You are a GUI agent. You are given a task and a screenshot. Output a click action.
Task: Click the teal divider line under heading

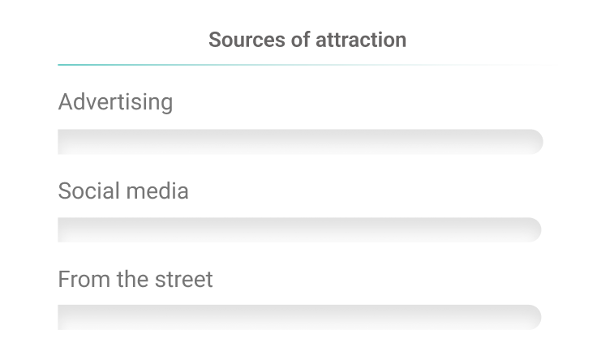(203, 64)
